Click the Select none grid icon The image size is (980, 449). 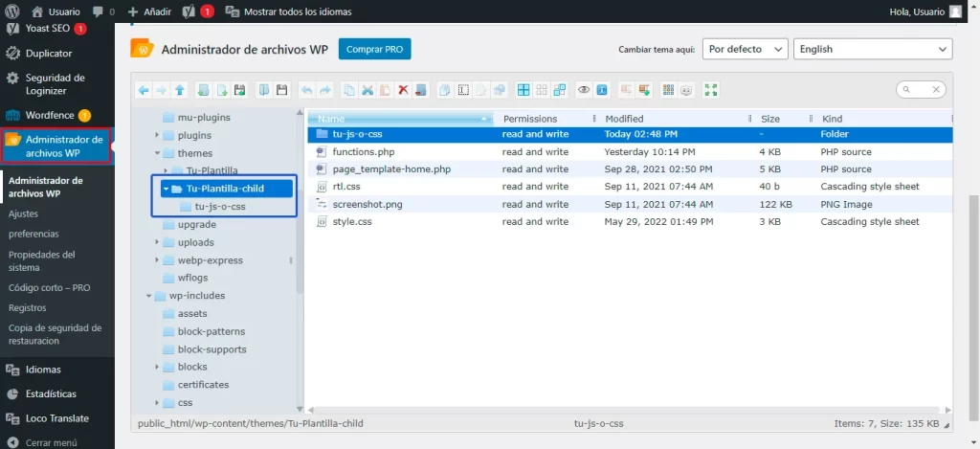click(542, 90)
